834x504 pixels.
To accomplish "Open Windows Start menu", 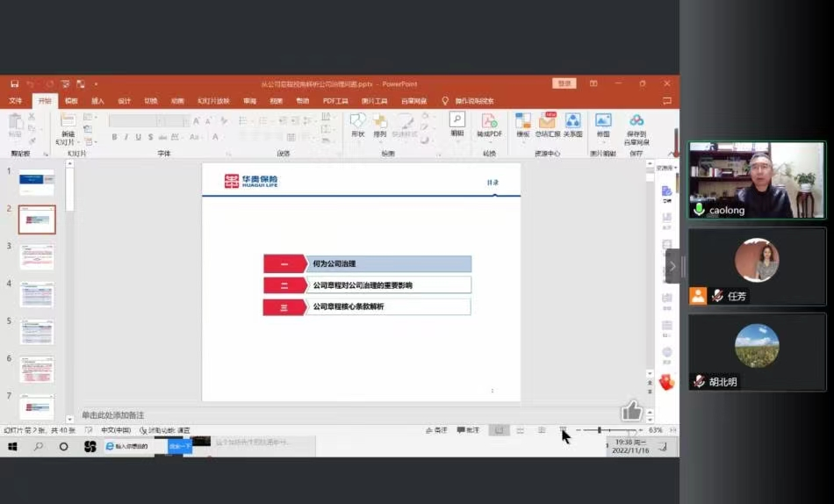I will (13, 446).
